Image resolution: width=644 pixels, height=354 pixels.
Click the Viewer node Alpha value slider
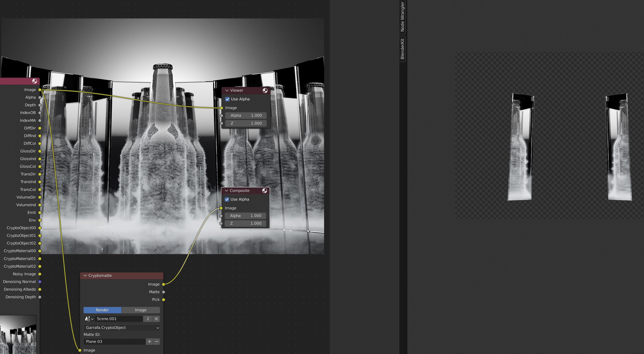246,116
